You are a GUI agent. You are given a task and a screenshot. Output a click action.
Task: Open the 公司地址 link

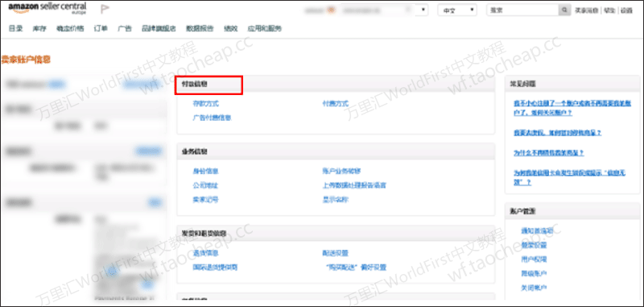tap(205, 185)
